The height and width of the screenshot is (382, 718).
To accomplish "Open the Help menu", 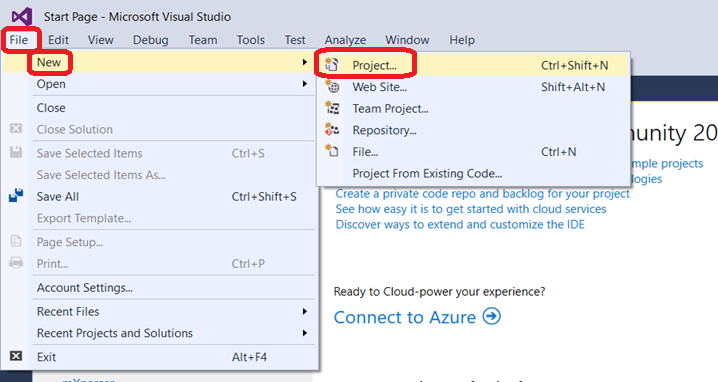I will coord(462,40).
